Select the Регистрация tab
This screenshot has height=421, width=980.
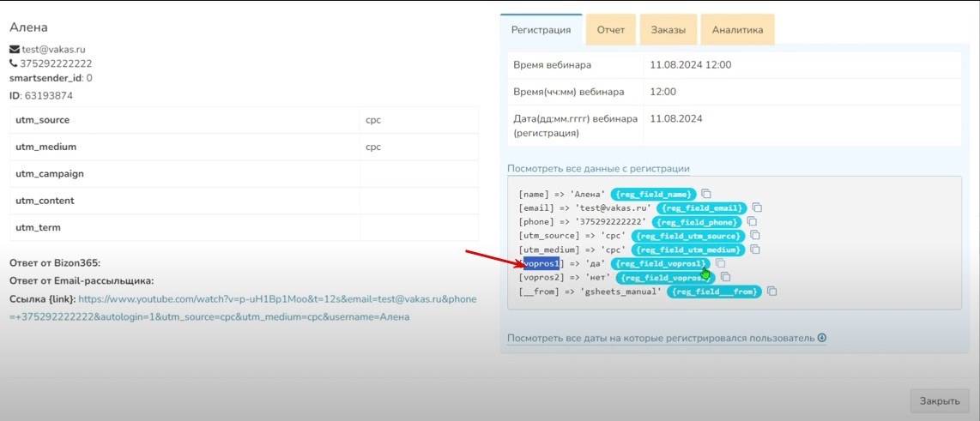click(x=541, y=30)
